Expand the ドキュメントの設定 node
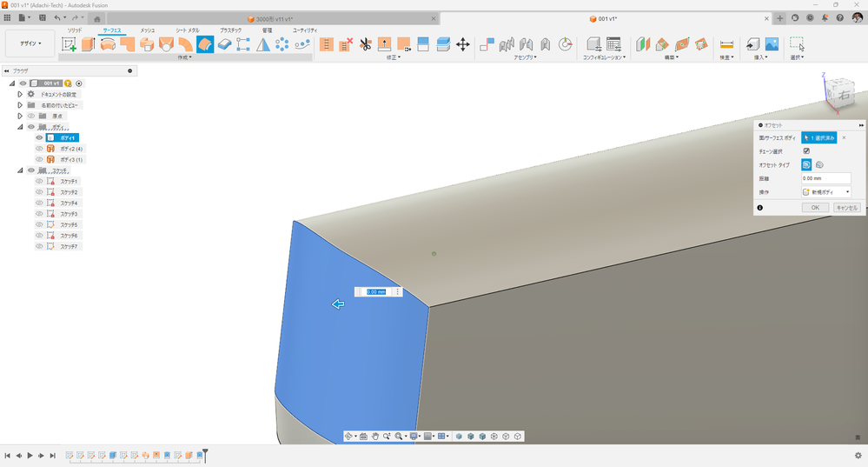 tap(20, 94)
